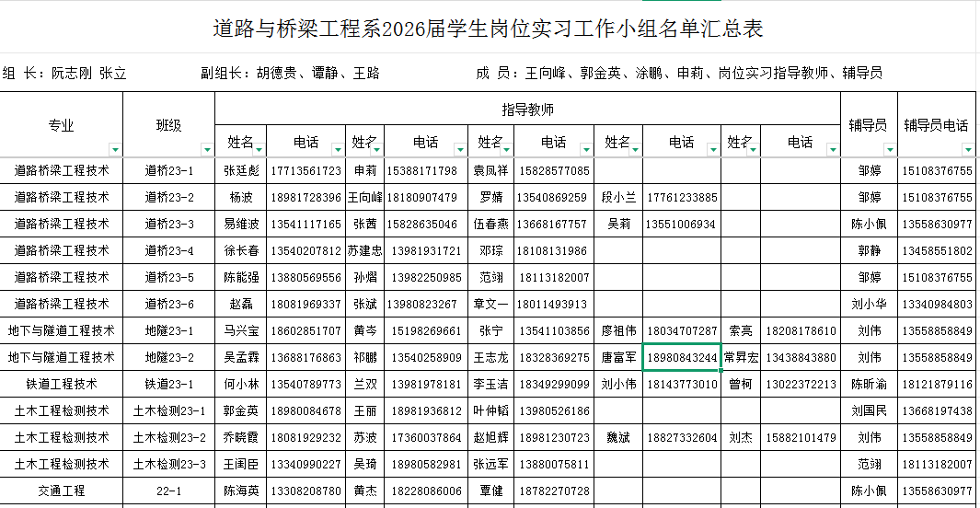The height and width of the screenshot is (508, 980).
Task: Click the 交通工程 major cell
Action: [62, 491]
